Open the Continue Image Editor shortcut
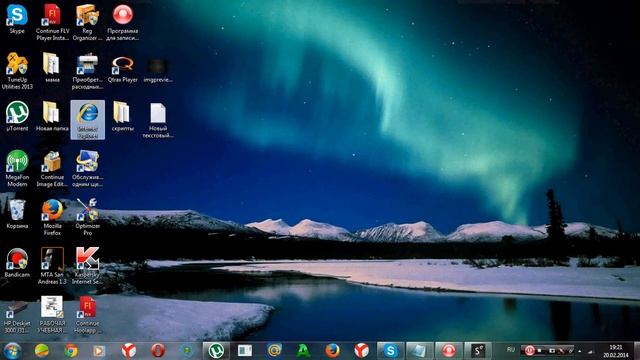Screen dimensions: 640x360 tap(52, 169)
